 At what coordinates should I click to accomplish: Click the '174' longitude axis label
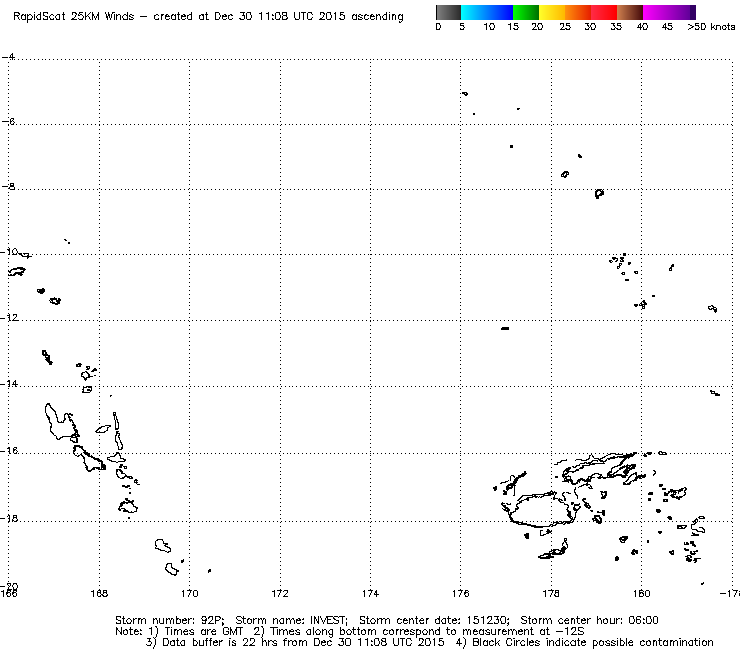370,593
